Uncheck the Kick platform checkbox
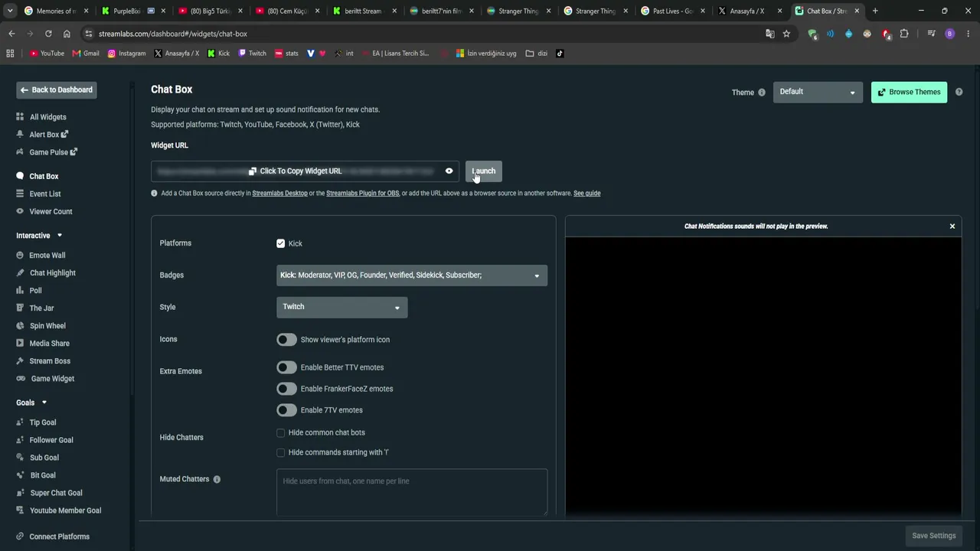Viewport: 980px width, 551px height. 281,243
